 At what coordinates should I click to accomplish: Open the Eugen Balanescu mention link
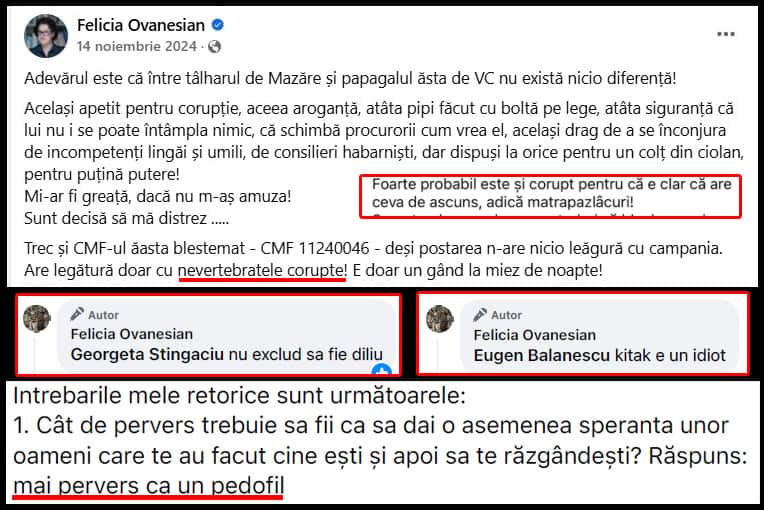coord(542,355)
